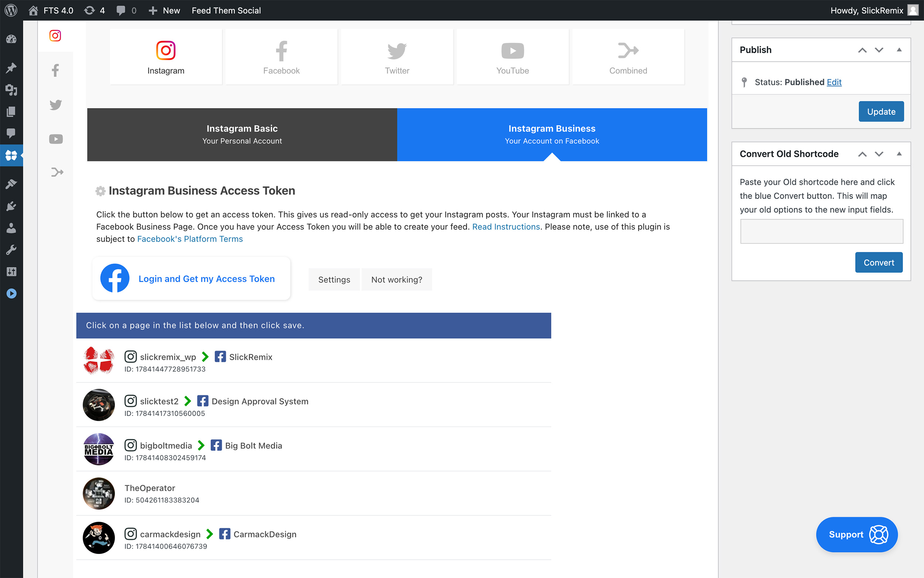Open Pages icon in the sidebar
Screen dimensions: 924x578
(x=11, y=112)
